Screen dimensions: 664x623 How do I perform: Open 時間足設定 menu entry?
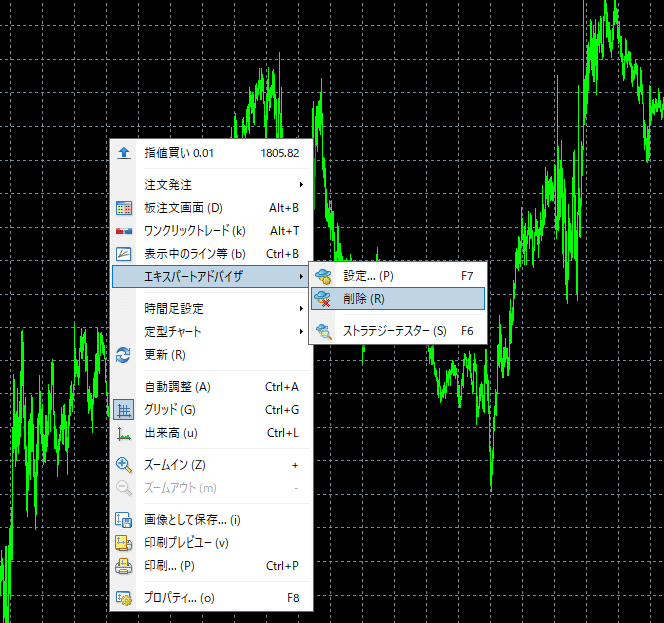coord(211,308)
